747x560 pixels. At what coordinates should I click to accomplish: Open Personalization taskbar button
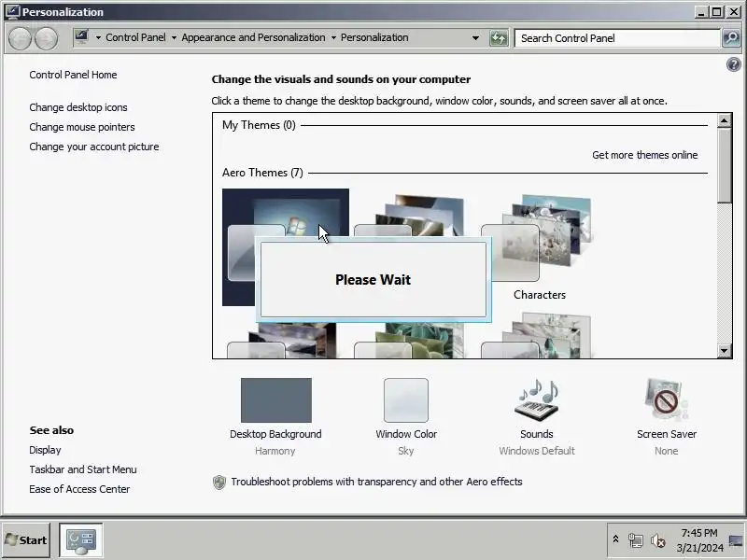click(81, 540)
